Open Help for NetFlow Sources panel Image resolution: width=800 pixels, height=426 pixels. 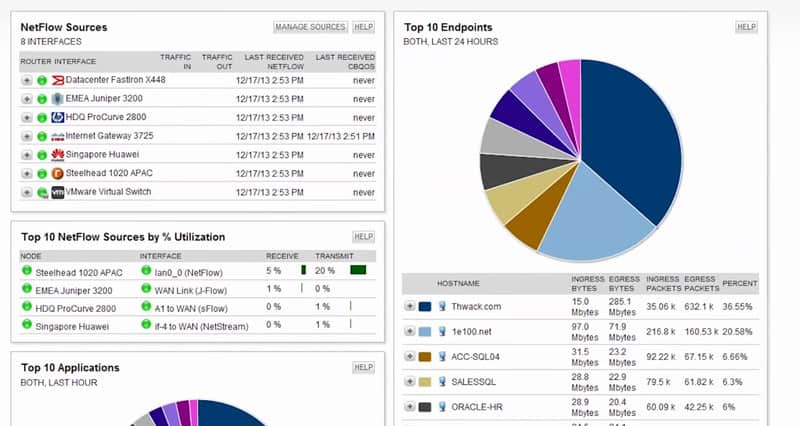point(363,27)
